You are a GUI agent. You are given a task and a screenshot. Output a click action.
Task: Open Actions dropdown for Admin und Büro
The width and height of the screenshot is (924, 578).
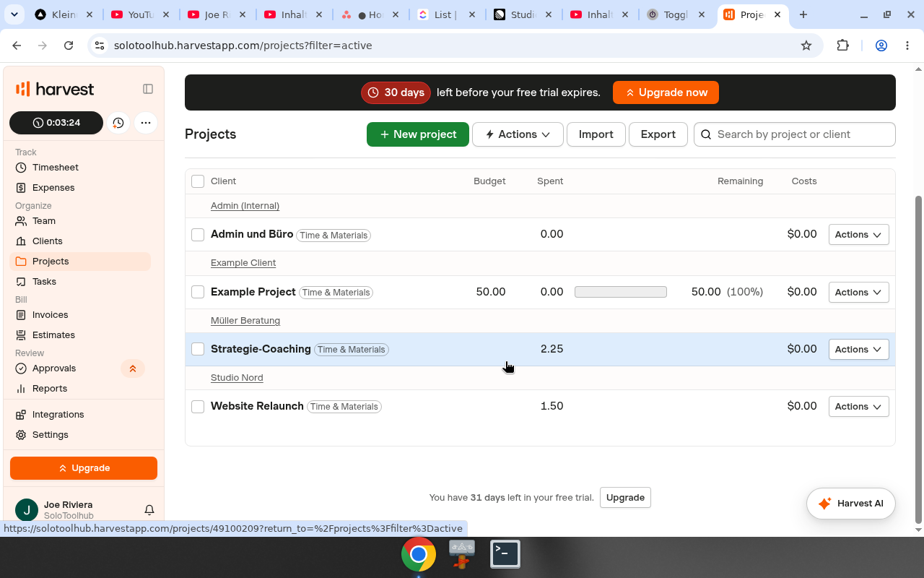pos(858,235)
